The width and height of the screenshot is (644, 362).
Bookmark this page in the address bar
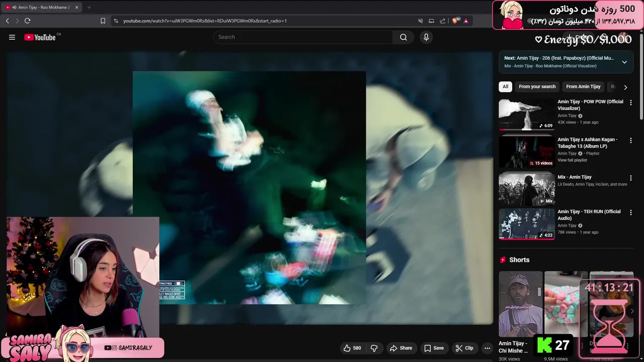point(103,21)
